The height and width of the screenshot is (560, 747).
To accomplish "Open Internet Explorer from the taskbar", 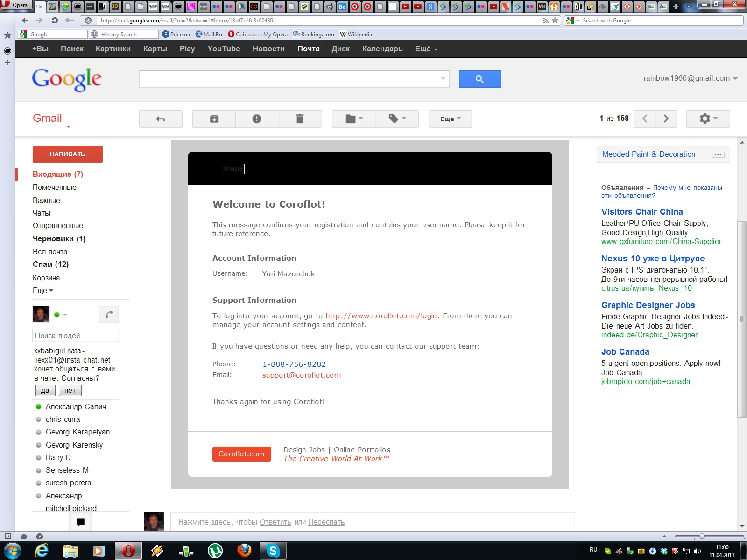I will 42,551.
